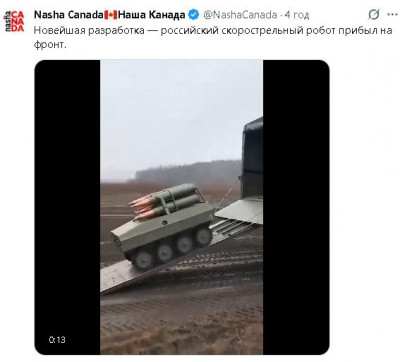Click the 0:13 video duration label

(57, 340)
